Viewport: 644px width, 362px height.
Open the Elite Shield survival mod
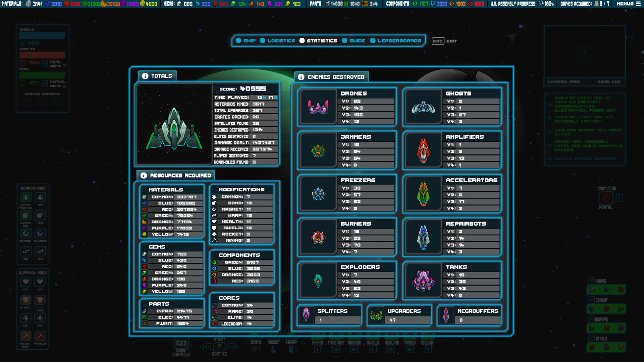pyautogui.click(x=40, y=300)
